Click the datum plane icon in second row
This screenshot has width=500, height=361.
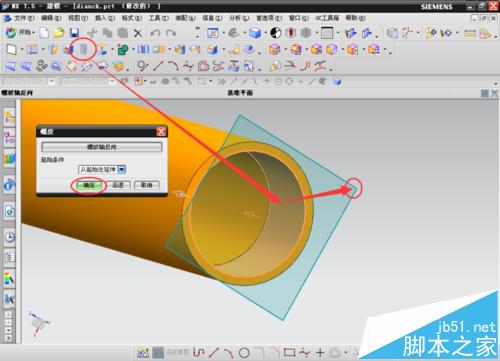(x=11, y=50)
